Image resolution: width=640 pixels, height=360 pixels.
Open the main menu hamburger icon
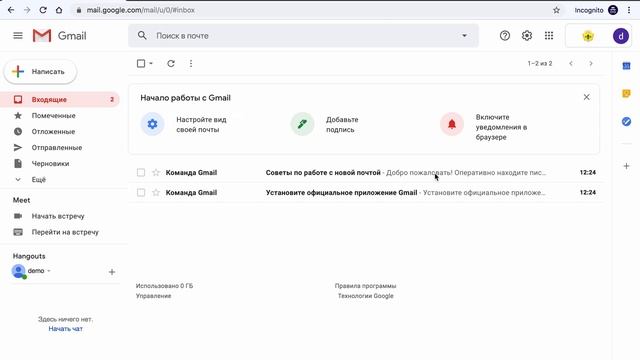(x=18, y=36)
